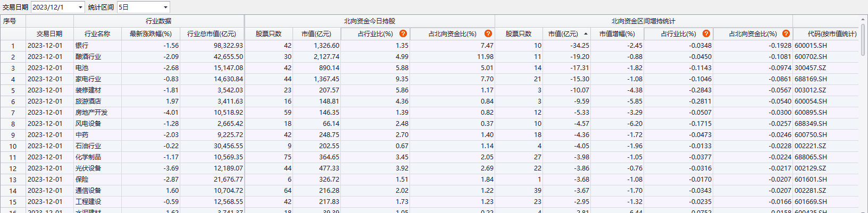Click help icon beside 占北向资金比(%) under 北向资金今日持股
The height and width of the screenshot is (213, 868).
[488, 33]
